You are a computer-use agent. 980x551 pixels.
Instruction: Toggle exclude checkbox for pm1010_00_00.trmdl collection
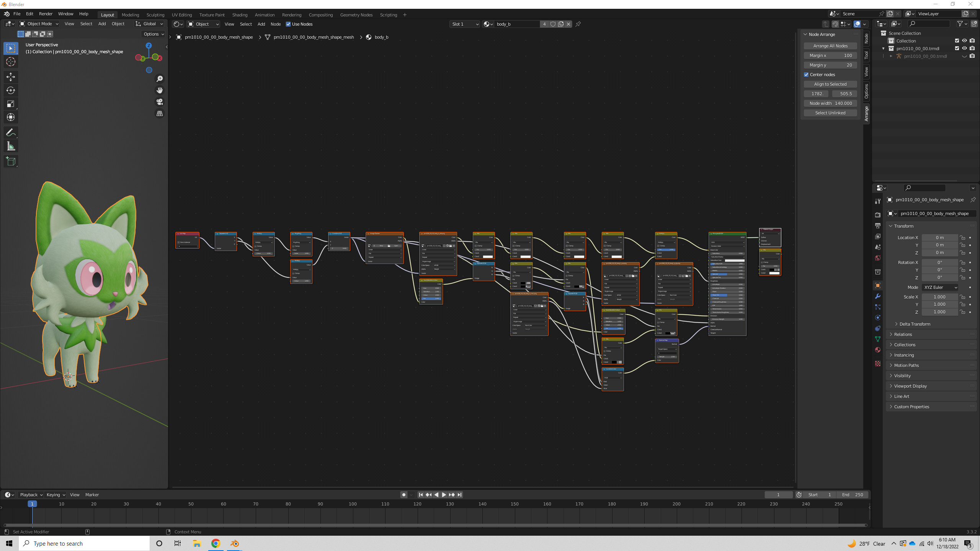pos(957,49)
